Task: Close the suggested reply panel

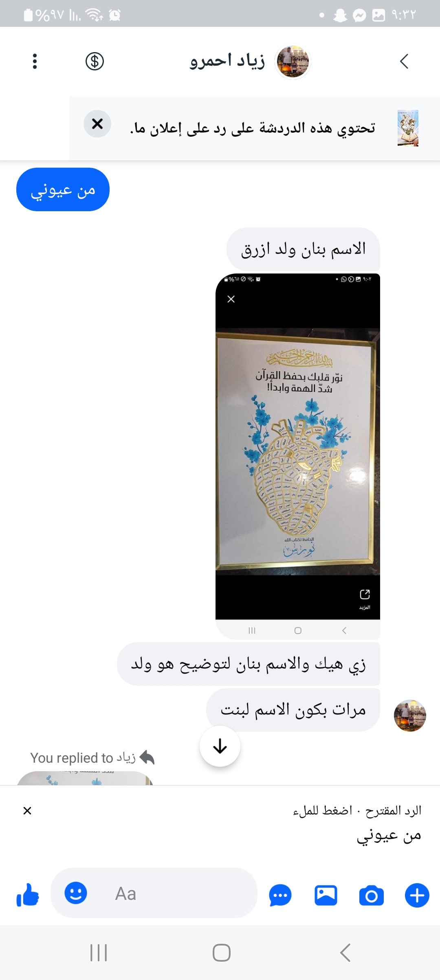Action: pyautogui.click(x=27, y=811)
